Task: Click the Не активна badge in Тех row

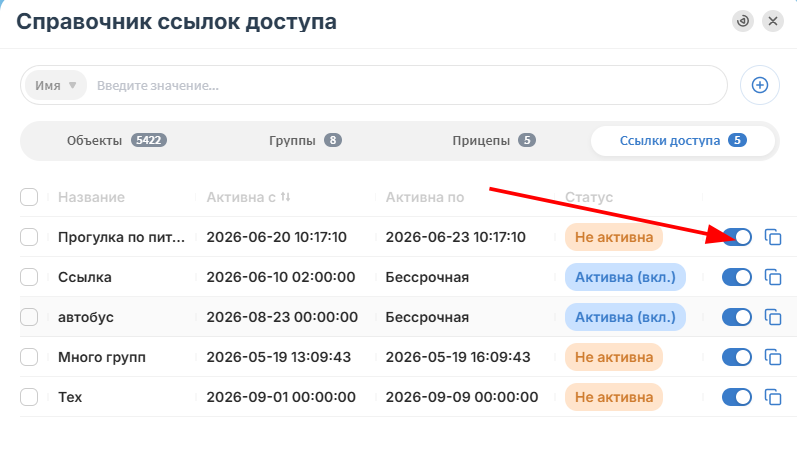Action: [x=614, y=397]
